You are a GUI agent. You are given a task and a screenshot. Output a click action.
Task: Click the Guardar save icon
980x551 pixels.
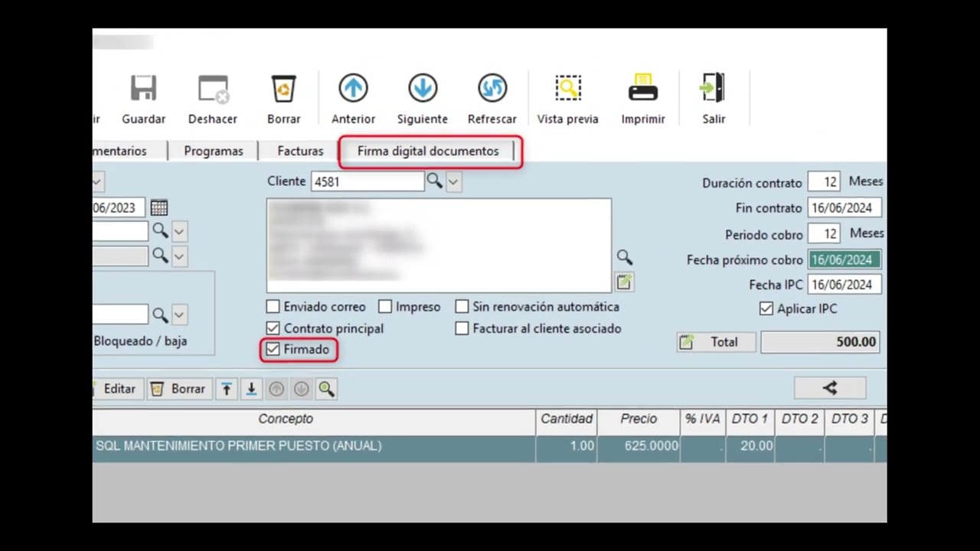[143, 89]
